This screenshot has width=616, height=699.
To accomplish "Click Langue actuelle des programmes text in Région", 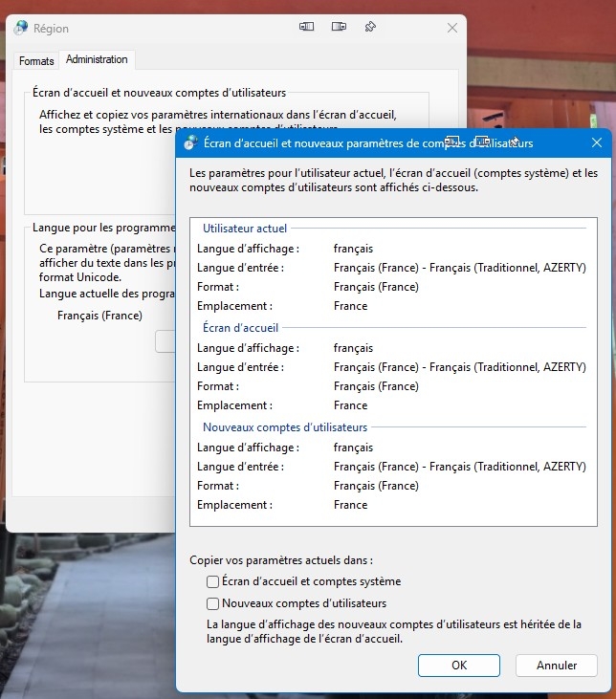I will (x=107, y=294).
